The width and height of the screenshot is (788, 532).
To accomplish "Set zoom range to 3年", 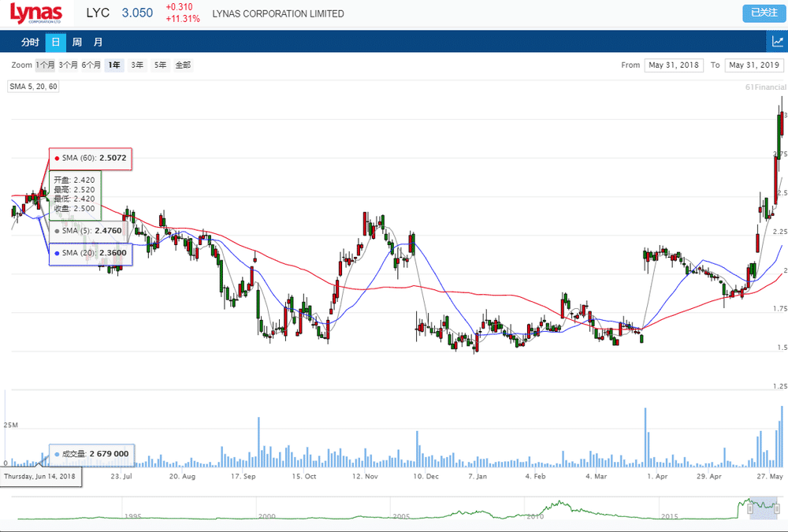I will 137,65.
